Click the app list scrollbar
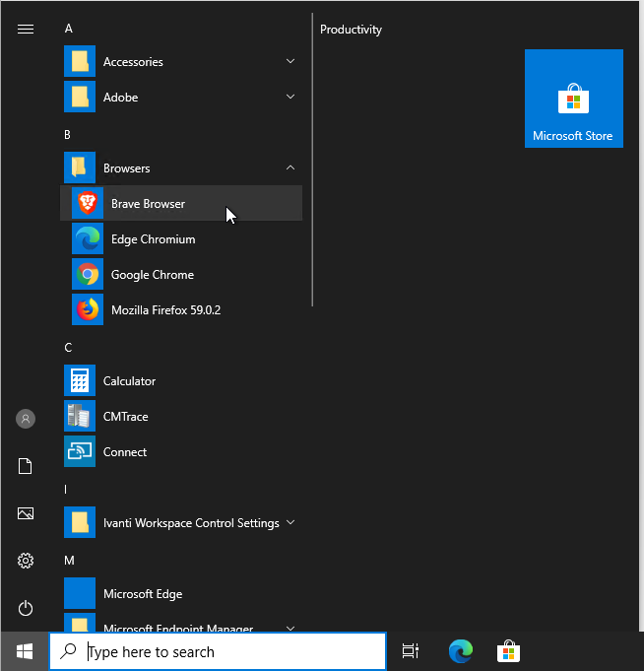The height and width of the screenshot is (671, 644). click(x=312, y=160)
